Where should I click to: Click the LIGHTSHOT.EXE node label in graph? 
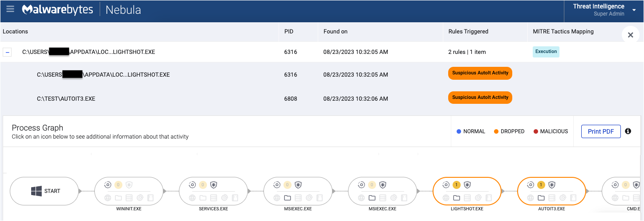click(467, 209)
